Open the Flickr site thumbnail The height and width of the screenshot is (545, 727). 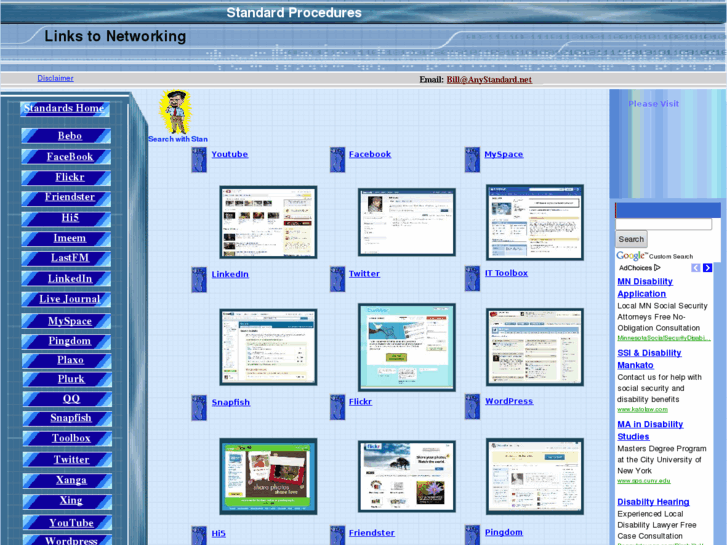click(407, 476)
